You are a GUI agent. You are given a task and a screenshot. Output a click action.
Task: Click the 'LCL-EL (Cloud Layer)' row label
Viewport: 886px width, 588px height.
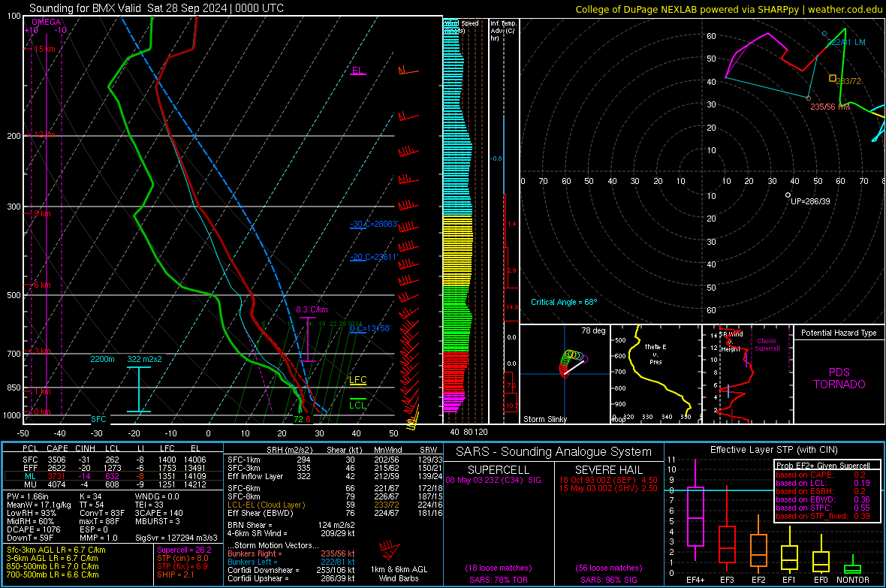click(x=266, y=505)
